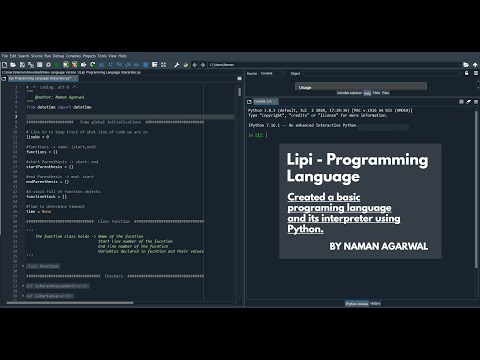The height and width of the screenshot is (360, 480).
Task: Open the Help menu in menu bar
Action: pos(122,56)
